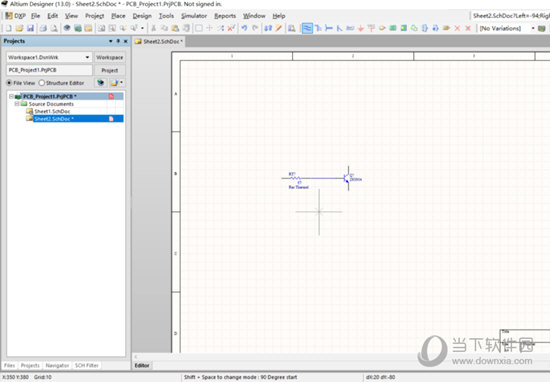Click the Zoom Area magnifier icon
The height and width of the screenshot is (382, 550).
[x=112, y=28]
